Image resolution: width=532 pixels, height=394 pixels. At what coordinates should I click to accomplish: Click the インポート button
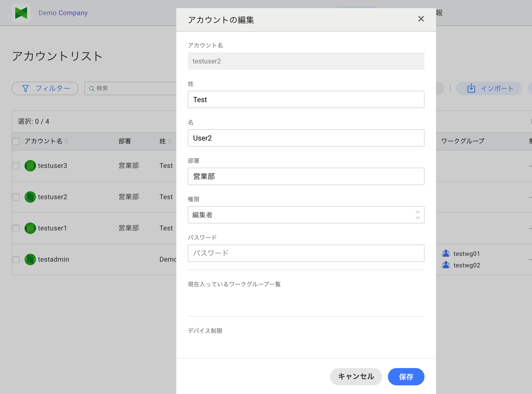489,88
